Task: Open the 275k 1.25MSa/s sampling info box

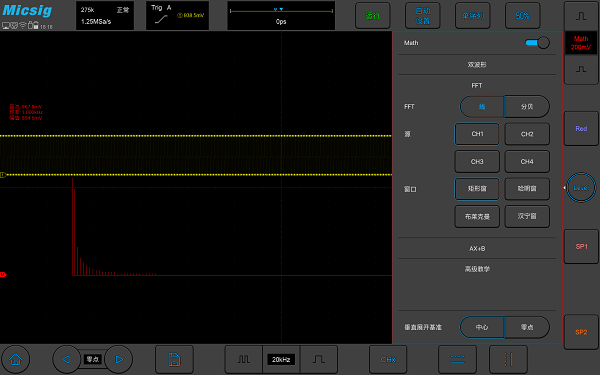Action: point(105,15)
